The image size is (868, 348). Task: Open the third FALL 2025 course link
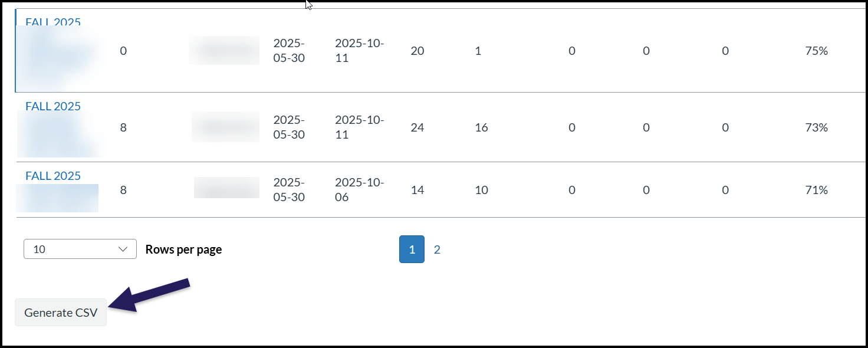pyautogui.click(x=52, y=175)
